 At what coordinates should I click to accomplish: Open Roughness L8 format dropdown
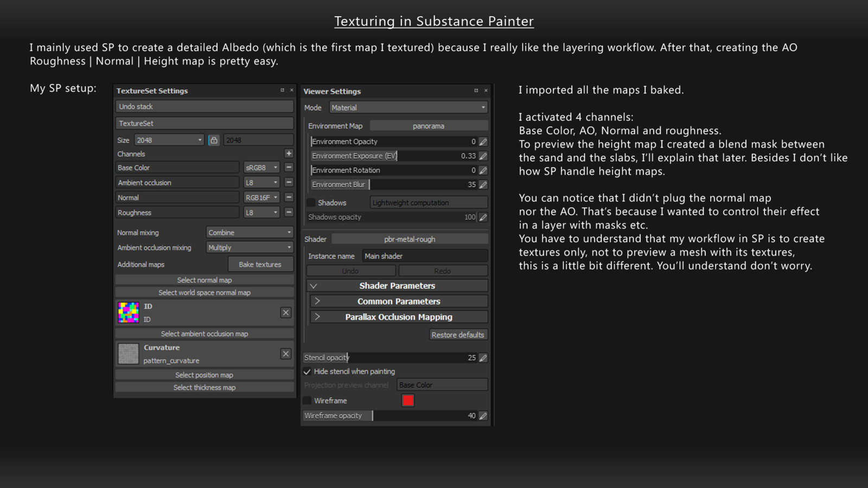tap(261, 213)
